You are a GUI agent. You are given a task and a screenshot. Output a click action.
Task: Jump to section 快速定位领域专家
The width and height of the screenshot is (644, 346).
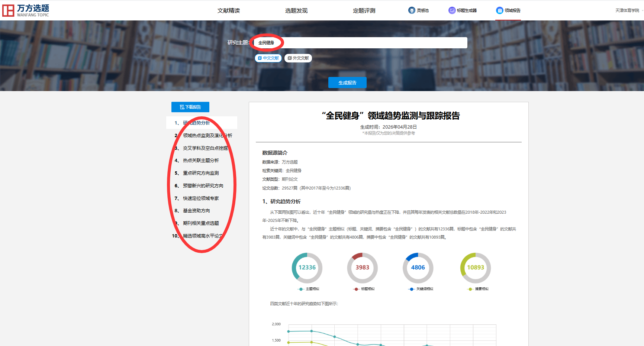click(x=201, y=198)
